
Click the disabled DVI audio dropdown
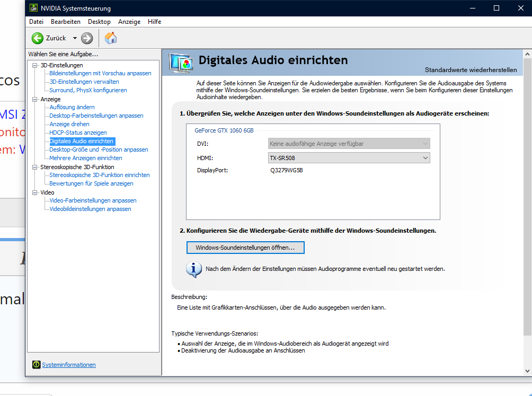[349, 144]
